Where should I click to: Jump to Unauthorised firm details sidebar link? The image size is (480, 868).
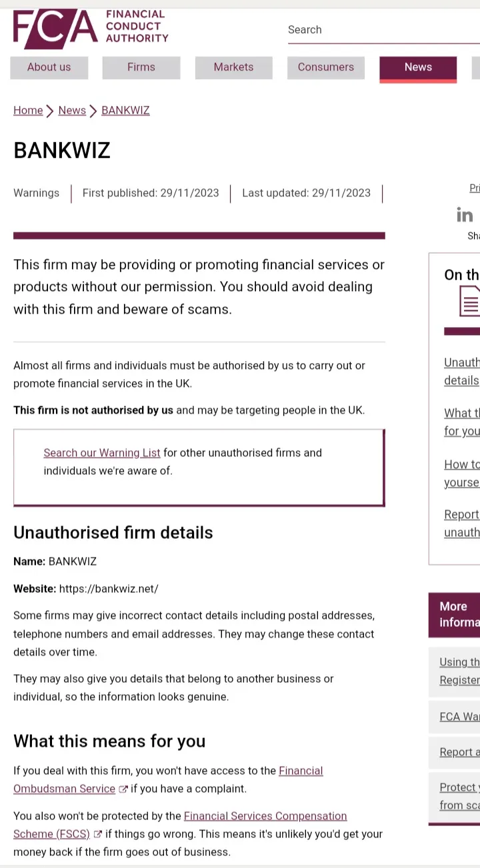(x=461, y=371)
